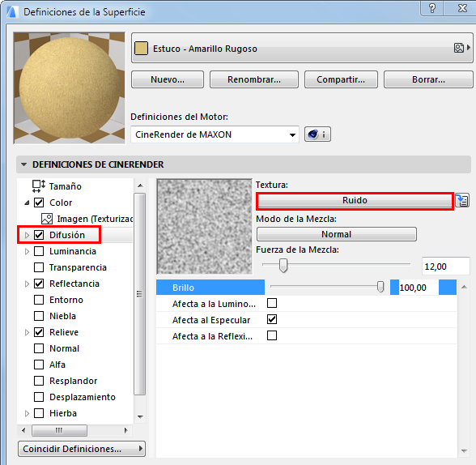
Task: Open the help question mark button
Action: pyautogui.click(x=432, y=8)
